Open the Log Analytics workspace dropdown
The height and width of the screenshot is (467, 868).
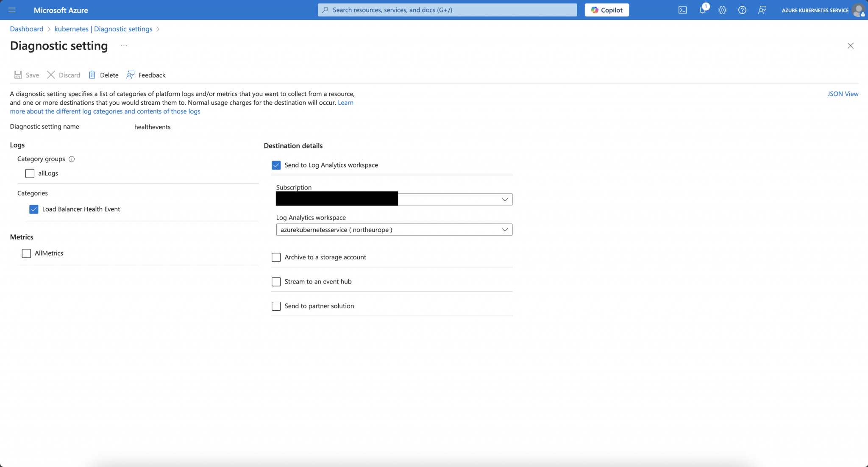[x=504, y=229]
